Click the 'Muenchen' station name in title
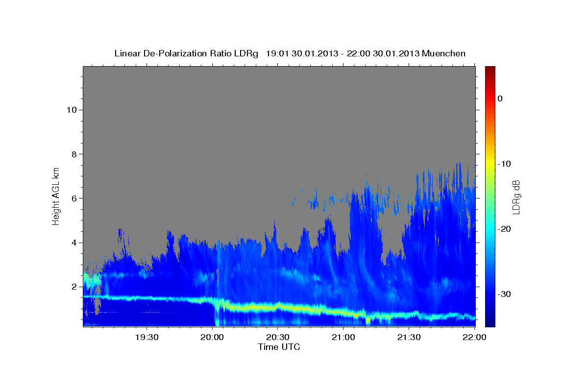Image resolution: width=588 pixels, height=392 pixels. click(444, 53)
